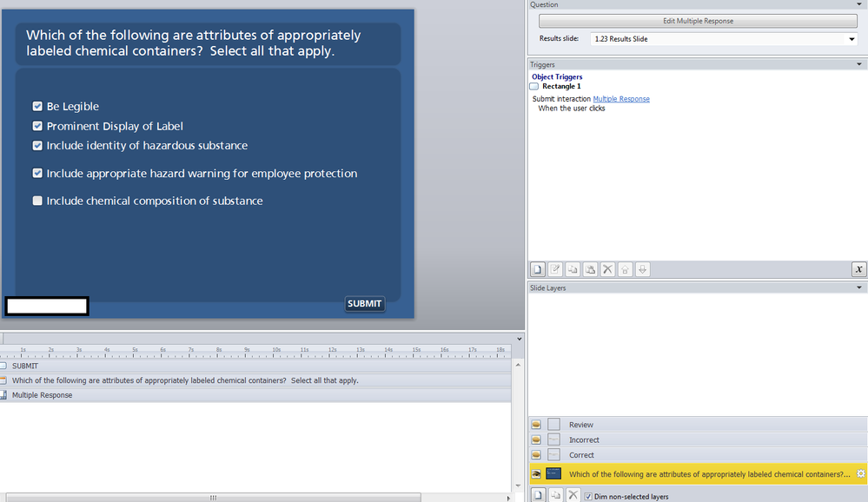Image resolution: width=868 pixels, height=502 pixels.
Task: Click the question title text on slide
Action: [193, 43]
